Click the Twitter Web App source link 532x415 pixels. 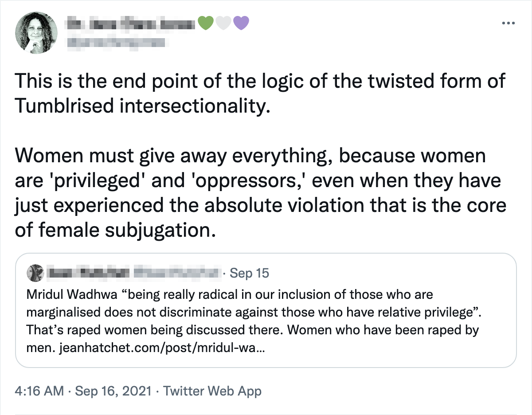click(x=213, y=391)
